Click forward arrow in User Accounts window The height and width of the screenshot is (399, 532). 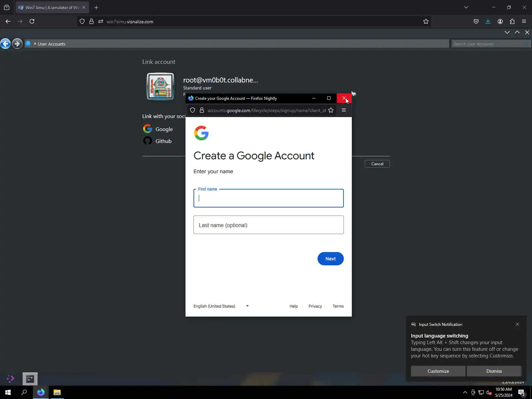point(17,44)
